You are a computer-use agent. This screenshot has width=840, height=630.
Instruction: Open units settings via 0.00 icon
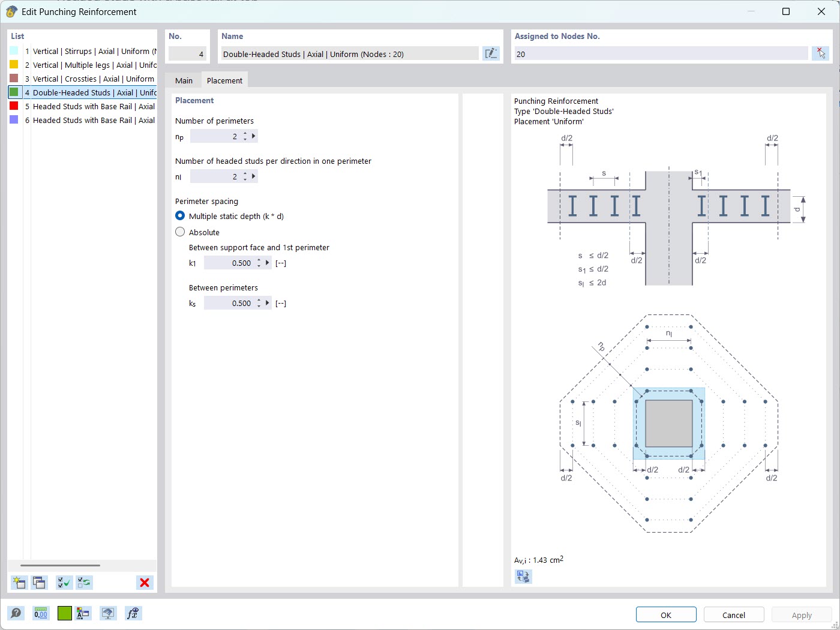pyautogui.click(x=40, y=613)
